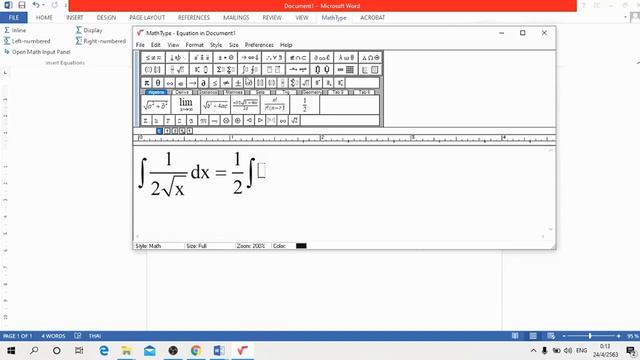Open the lowercase Greek letters palette
Image resolution: width=640 pixels, height=360 pixels.
click(x=346, y=58)
